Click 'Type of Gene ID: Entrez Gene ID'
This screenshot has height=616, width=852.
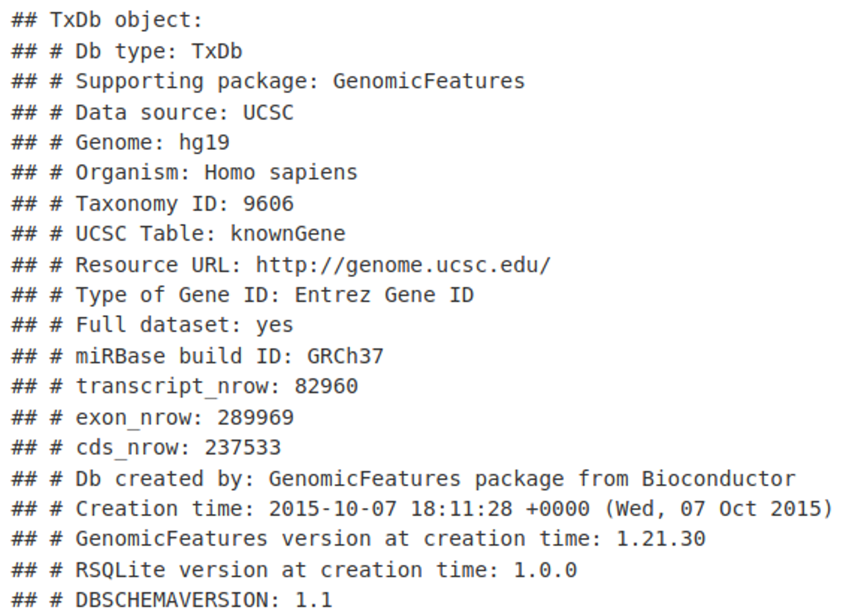pos(275,295)
